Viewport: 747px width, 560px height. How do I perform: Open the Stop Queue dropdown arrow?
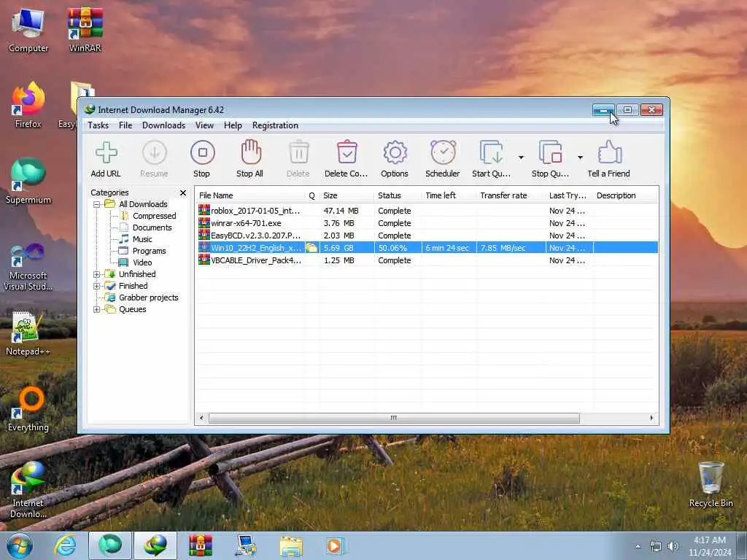580,157
